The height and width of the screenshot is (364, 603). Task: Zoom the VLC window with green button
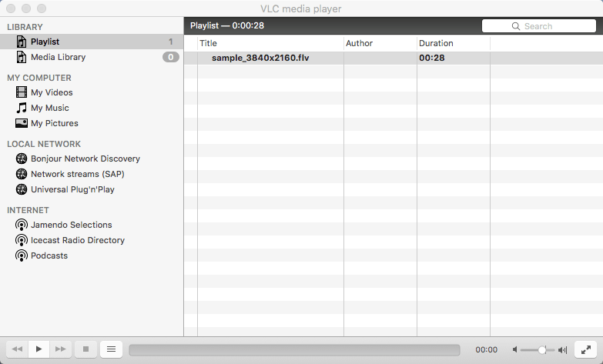click(42, 8)
